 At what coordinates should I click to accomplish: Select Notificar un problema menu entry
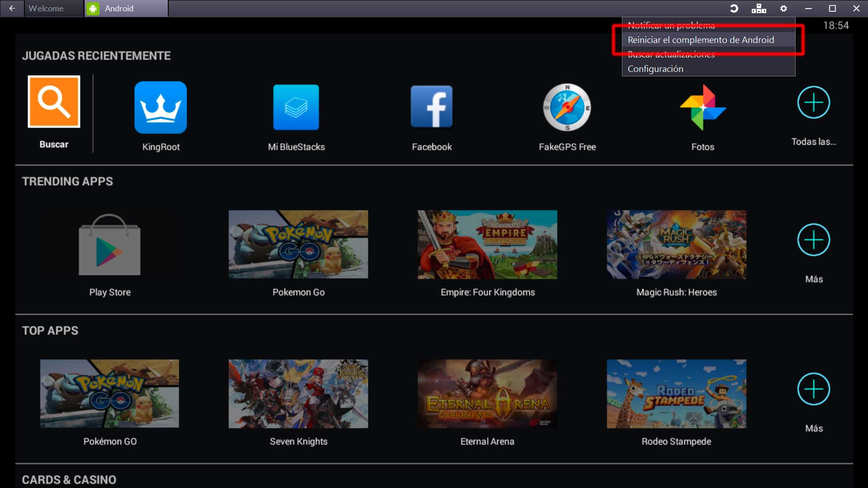(x=709, y=25)
